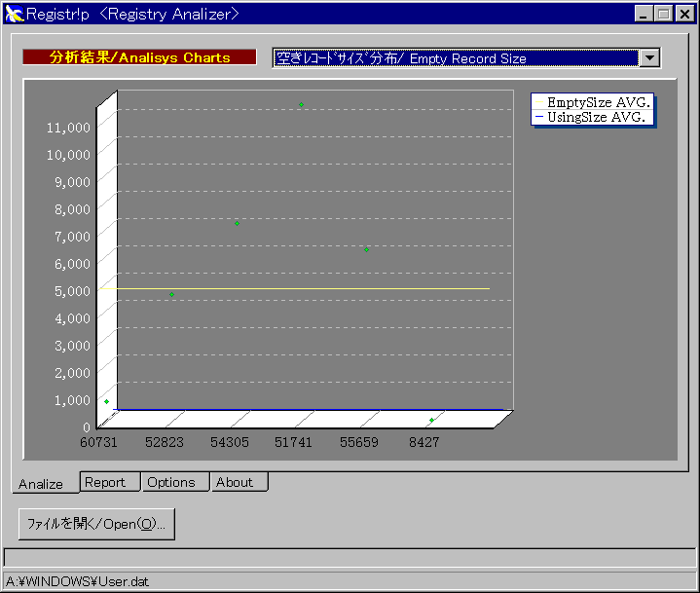Show the About tab
Viewport: 700px width, 593px height.
click(x=235, y=482)
